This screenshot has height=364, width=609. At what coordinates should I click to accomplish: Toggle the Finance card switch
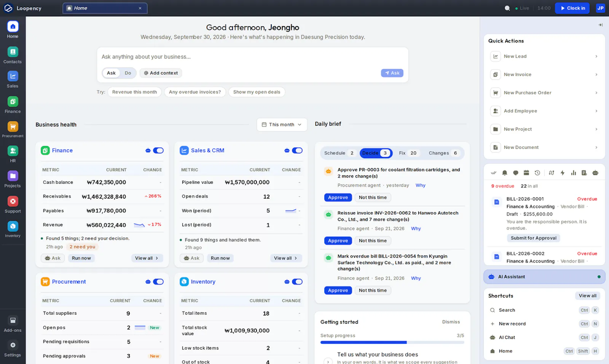[158, 151]
